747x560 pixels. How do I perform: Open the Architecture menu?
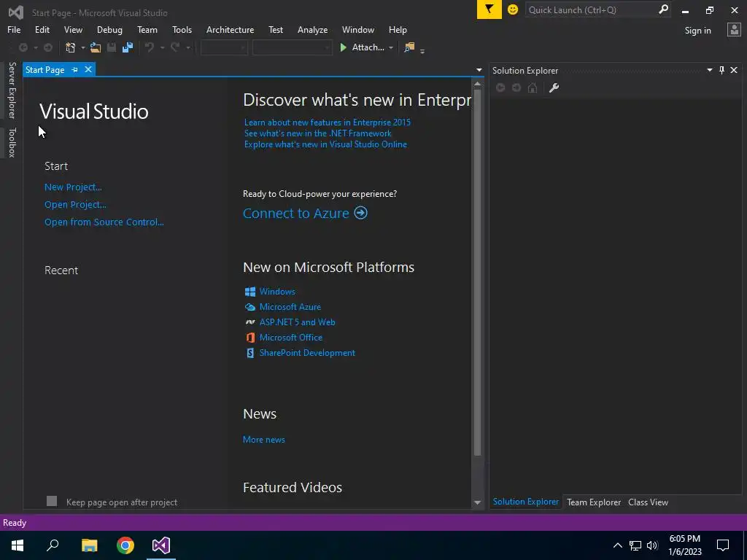[230, 29]
